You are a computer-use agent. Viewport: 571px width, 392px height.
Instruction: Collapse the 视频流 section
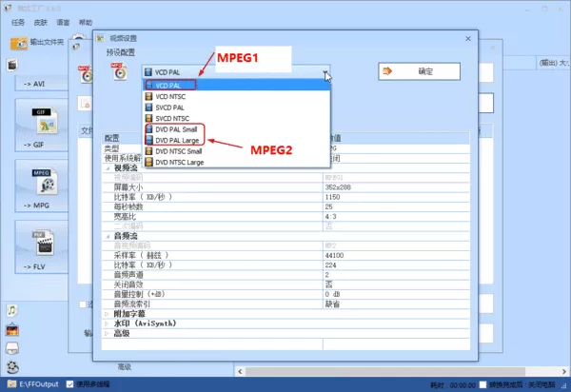pos(108,168)
